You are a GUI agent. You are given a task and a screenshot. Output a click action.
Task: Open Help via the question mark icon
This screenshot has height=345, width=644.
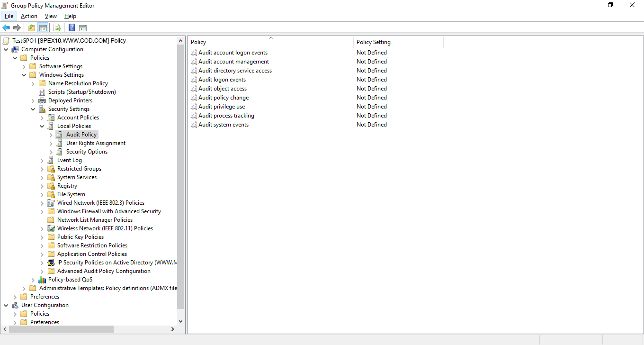pyautogui.click(x=72, y=28)
